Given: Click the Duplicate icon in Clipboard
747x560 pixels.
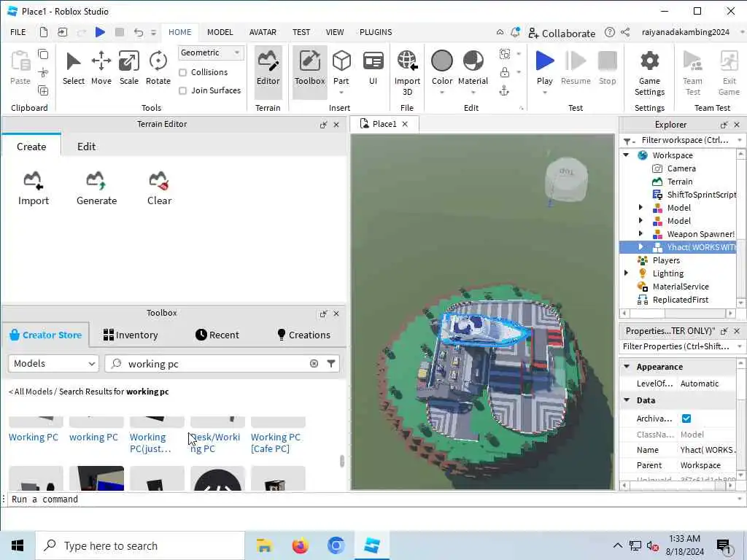Looking at the screenshot, I should point(43,90).
